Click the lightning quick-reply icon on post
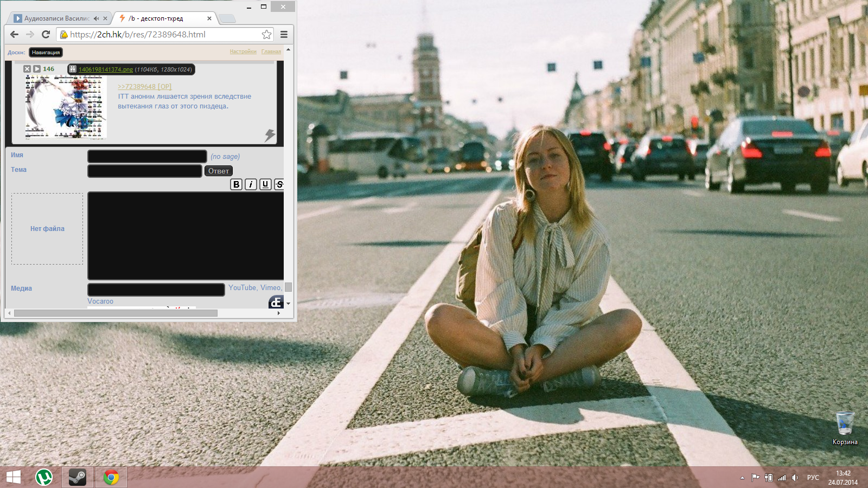The height and width of the screenshot is (488, 868). (270, 135)
